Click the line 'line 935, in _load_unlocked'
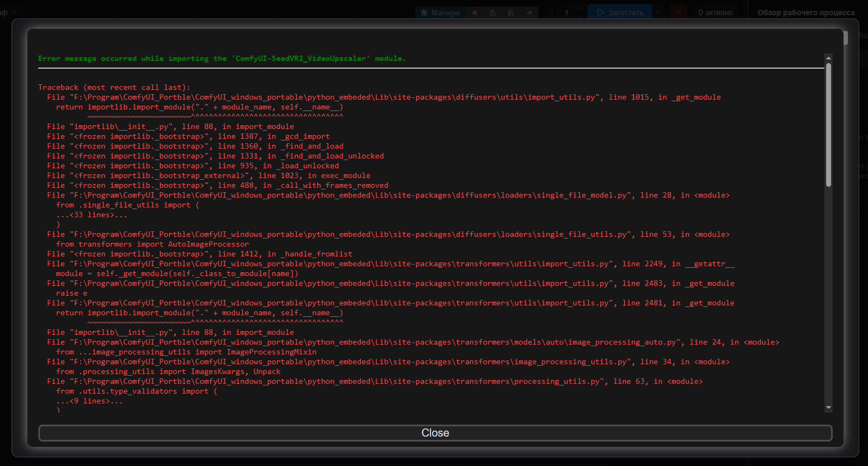Screen dimensions: 868x466 tap(193, 165)
